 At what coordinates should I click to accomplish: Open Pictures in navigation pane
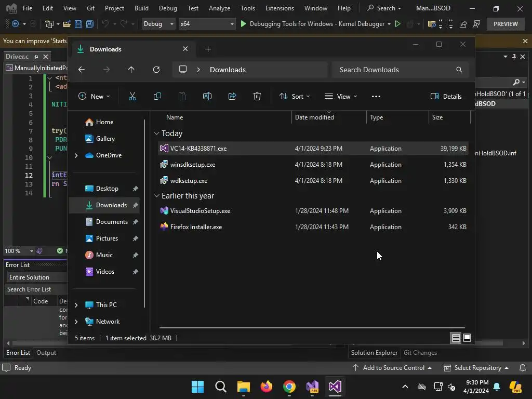click(x=107, y=238)
